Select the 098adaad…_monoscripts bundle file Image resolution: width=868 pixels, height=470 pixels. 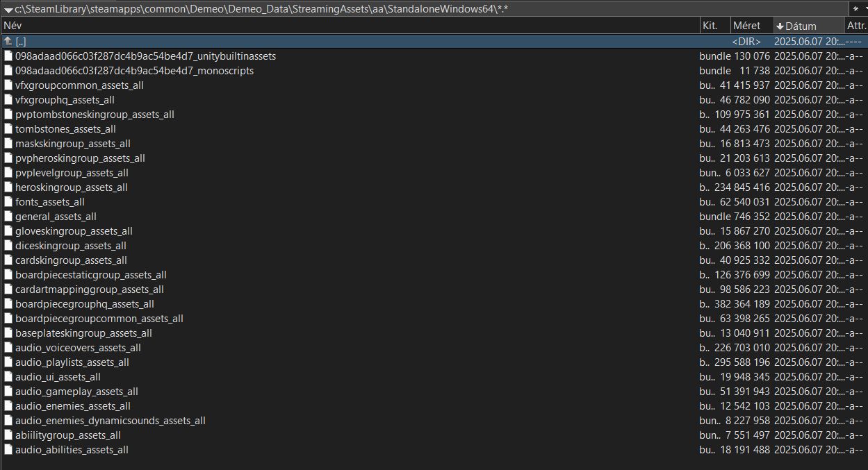click(134, 71)
